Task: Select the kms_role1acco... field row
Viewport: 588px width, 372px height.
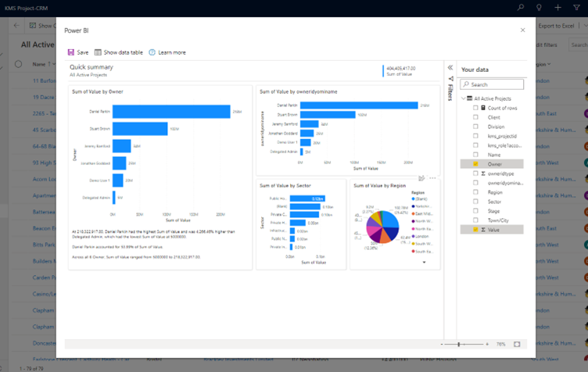Action: coord(492,145)
